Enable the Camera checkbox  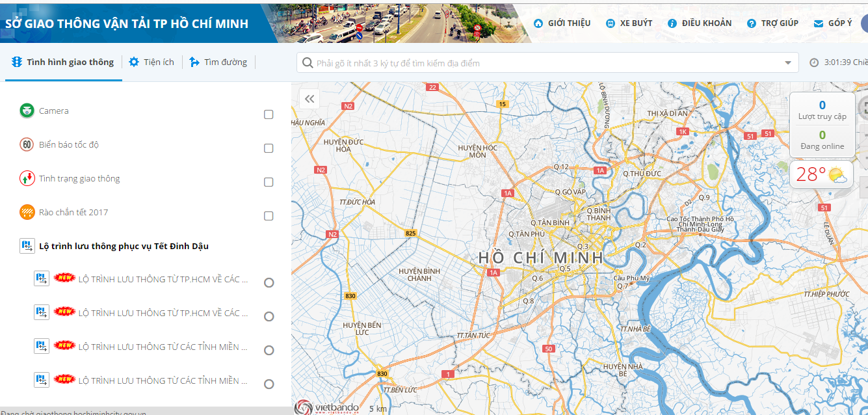point(269,114)
